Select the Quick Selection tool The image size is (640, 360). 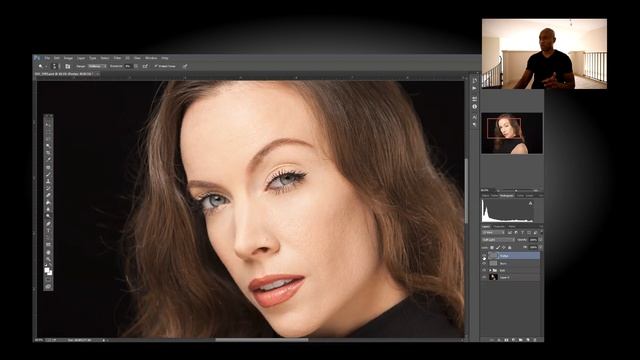pos(48,146)
